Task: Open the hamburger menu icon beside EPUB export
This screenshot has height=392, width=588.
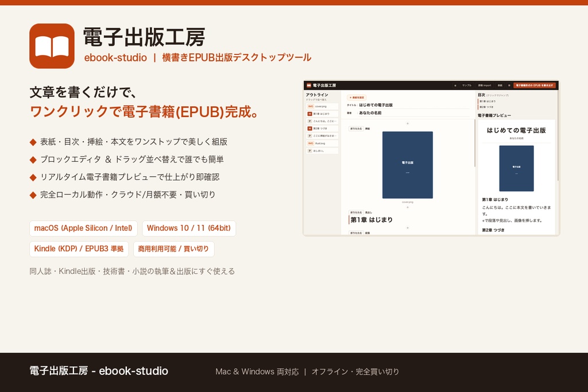Action: tap(509, 86)
